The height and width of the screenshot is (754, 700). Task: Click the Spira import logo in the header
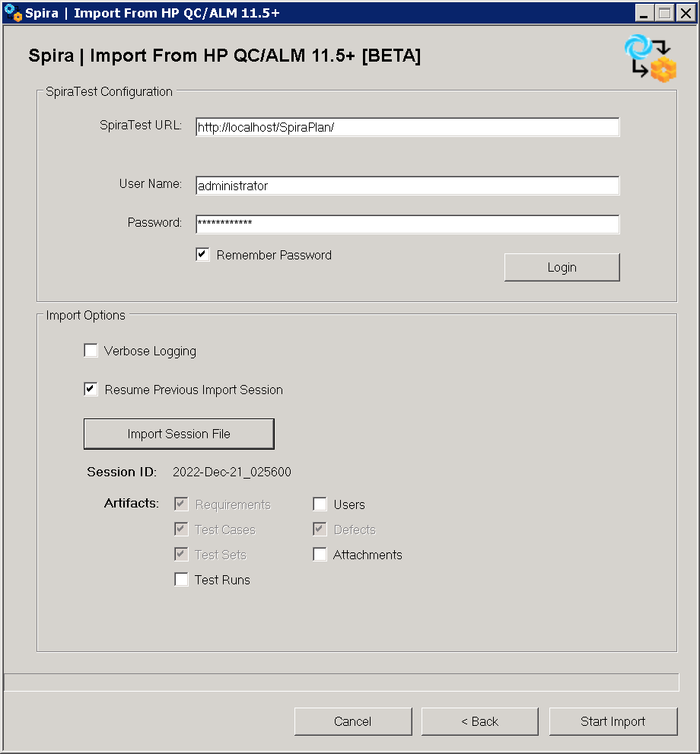pos(651,58)
